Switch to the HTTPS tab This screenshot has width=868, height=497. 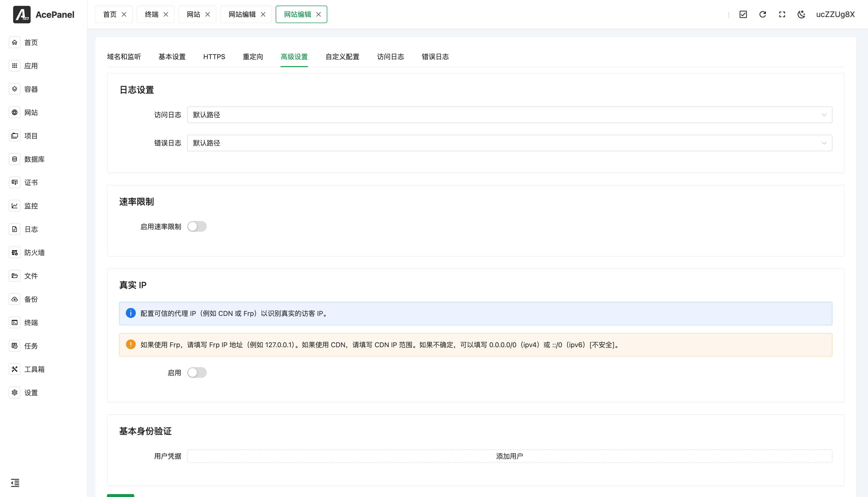(x=214, y=57)
